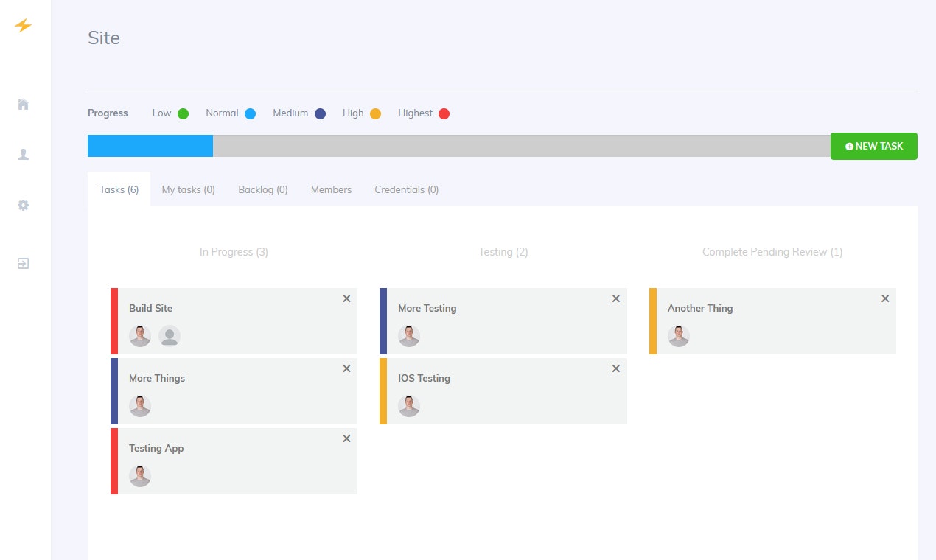Open the More Things task title
Viewport: 936px width, 560px height.
coord(157,378)
